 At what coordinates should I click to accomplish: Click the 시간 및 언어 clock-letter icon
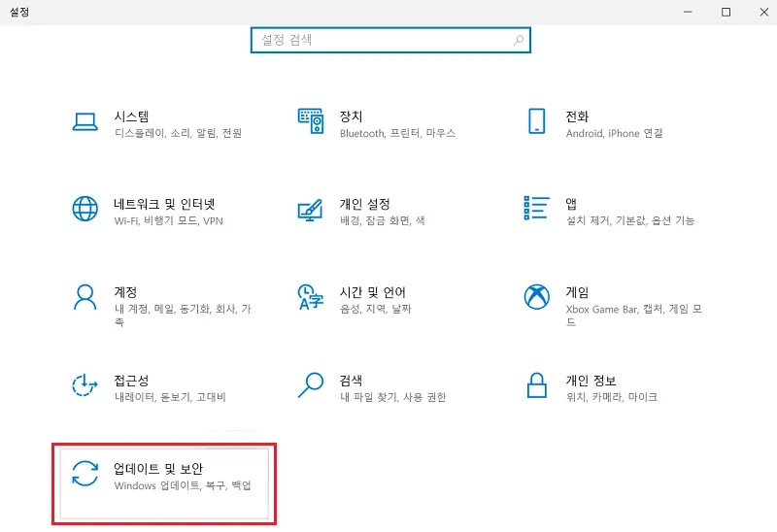(310, 297)
